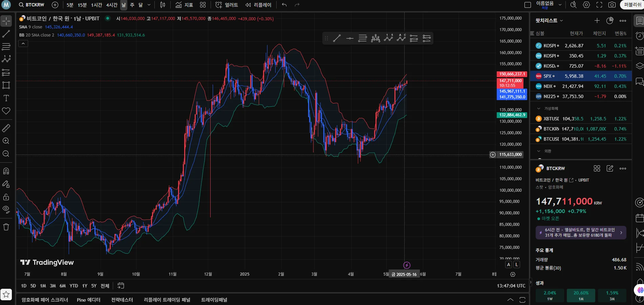Viewport: 644px width, 305px height.
Task: Select the Text tool in left toolbar
Action: coord(6,98)
